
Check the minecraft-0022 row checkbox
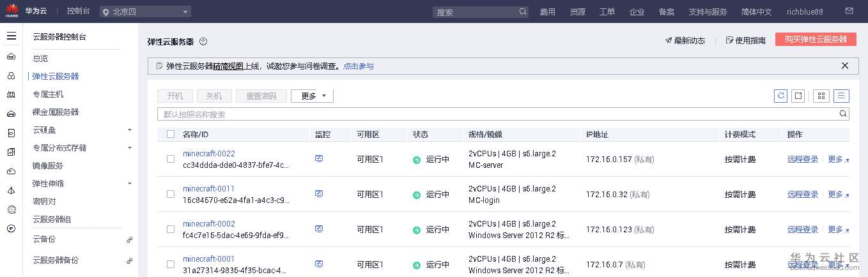coord(171,159)
